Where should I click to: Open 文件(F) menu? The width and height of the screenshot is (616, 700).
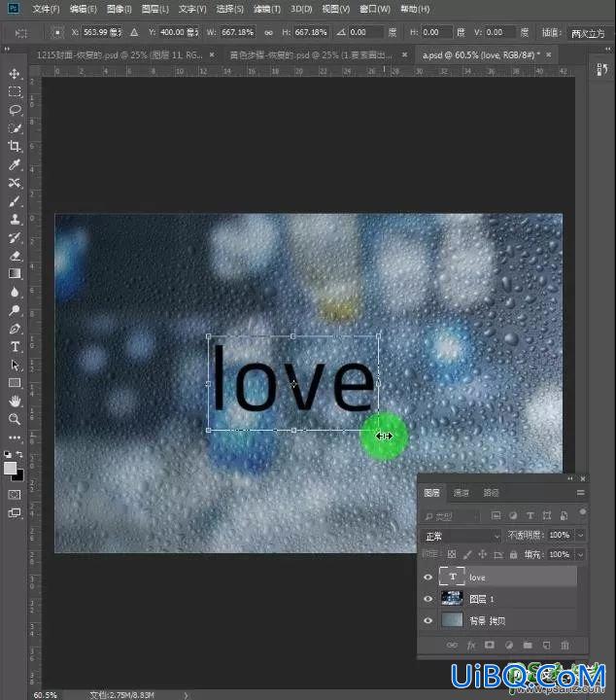[x=46, y=9]
